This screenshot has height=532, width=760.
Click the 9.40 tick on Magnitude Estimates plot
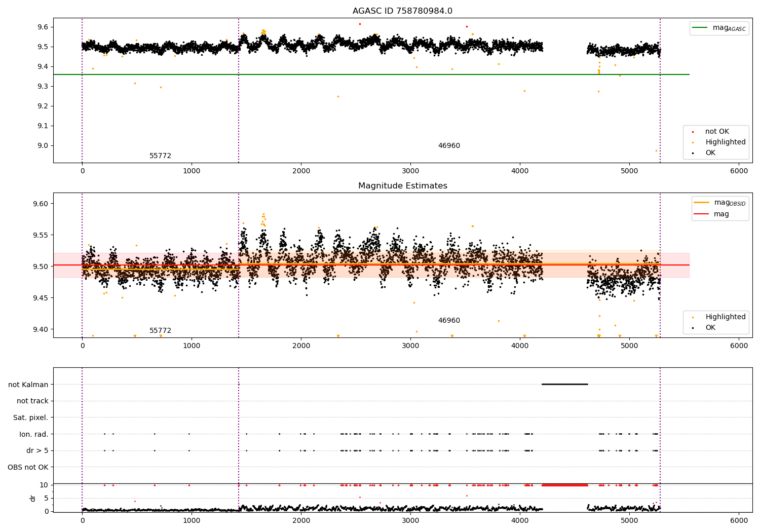coord(40,329)
